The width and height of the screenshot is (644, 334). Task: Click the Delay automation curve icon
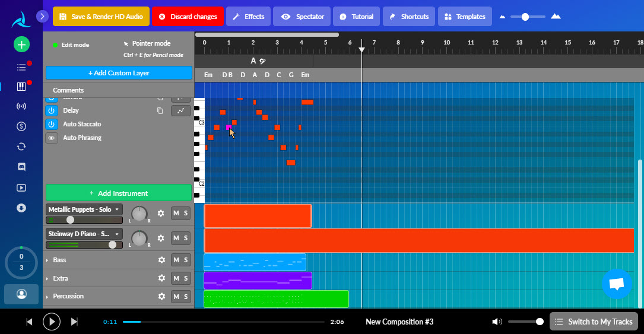click(181, 110)
